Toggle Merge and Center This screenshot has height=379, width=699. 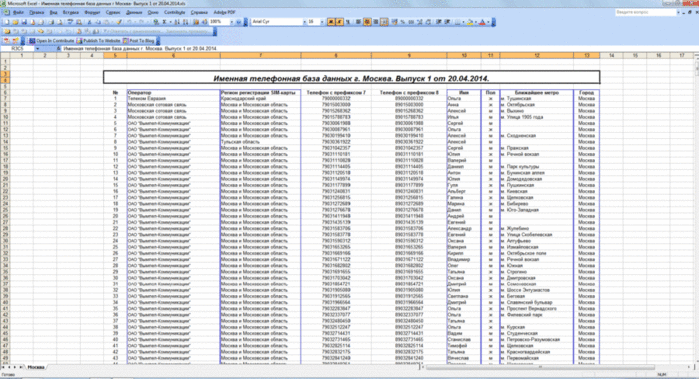coord(384,22)
